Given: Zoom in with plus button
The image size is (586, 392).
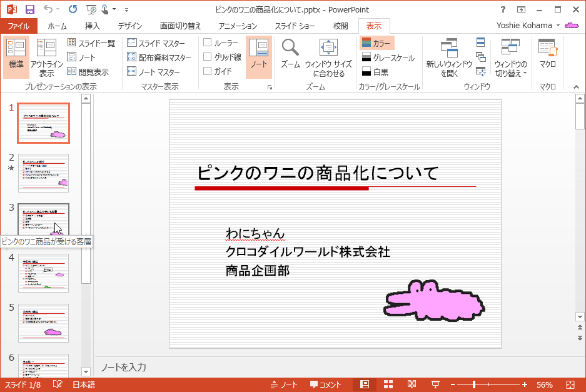Looking at the screenshot, I should [525, 384].
